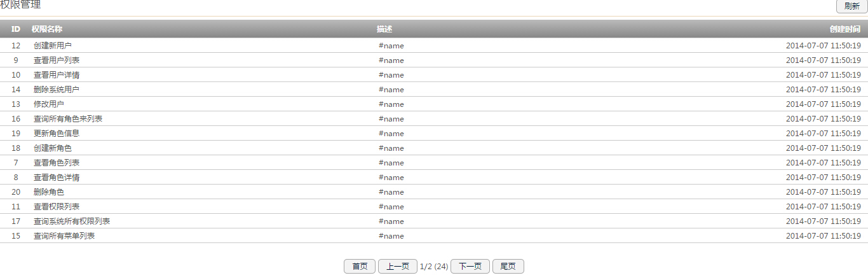The height and width of the screenshot is (280, 868).
Task: Select the 查询所有菜单列表 row
Action: click(x=434, y=236)
